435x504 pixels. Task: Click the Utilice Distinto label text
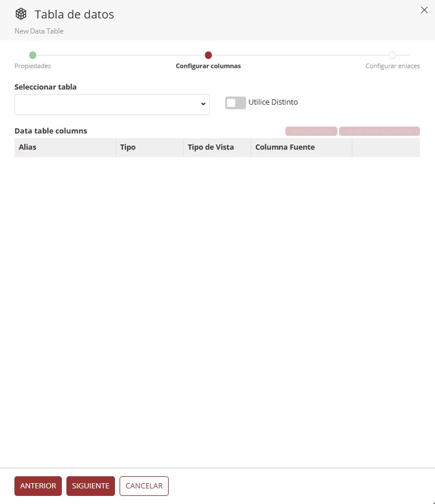273,102
